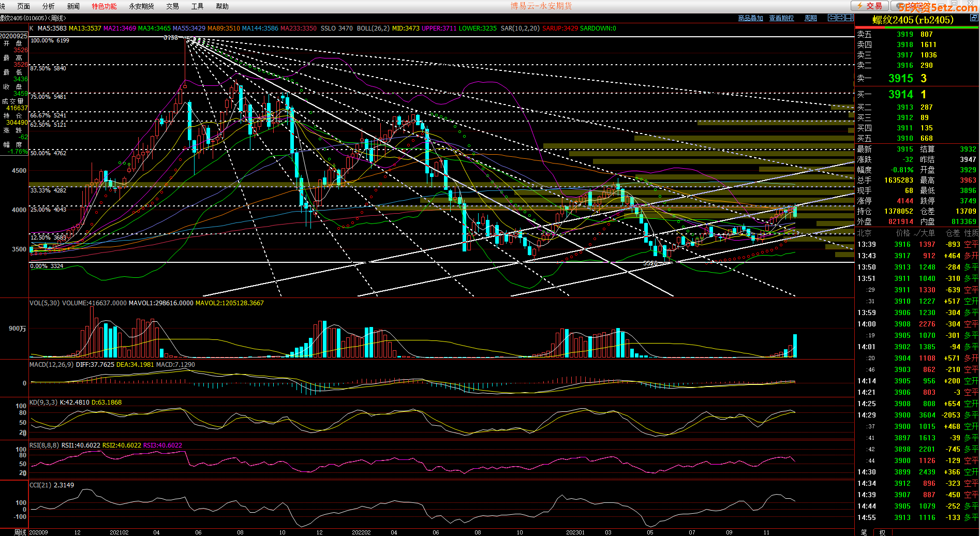Viewport: 980px width, 536px height.
Task: Open the 商品叠加 link
Action: click(x=750, y=18)
